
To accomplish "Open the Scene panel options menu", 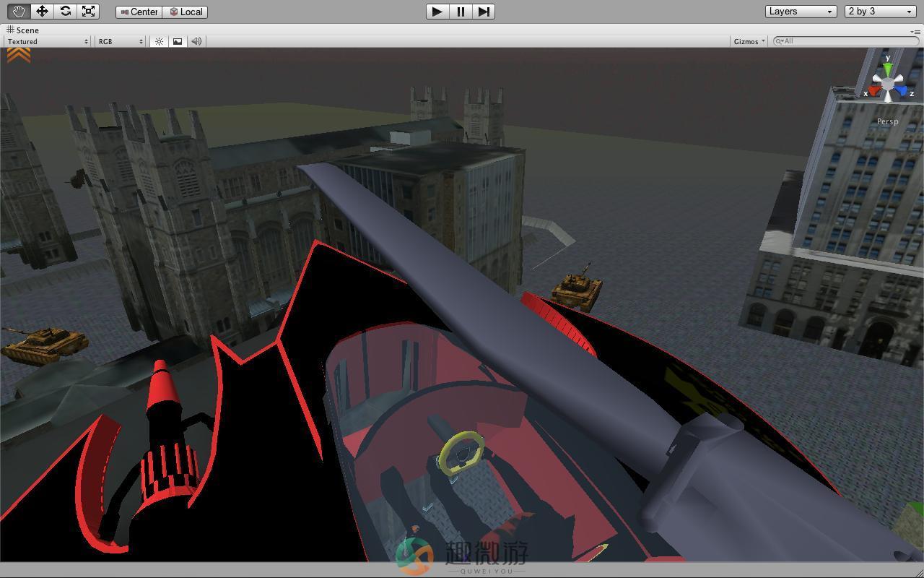I will 915,31.
